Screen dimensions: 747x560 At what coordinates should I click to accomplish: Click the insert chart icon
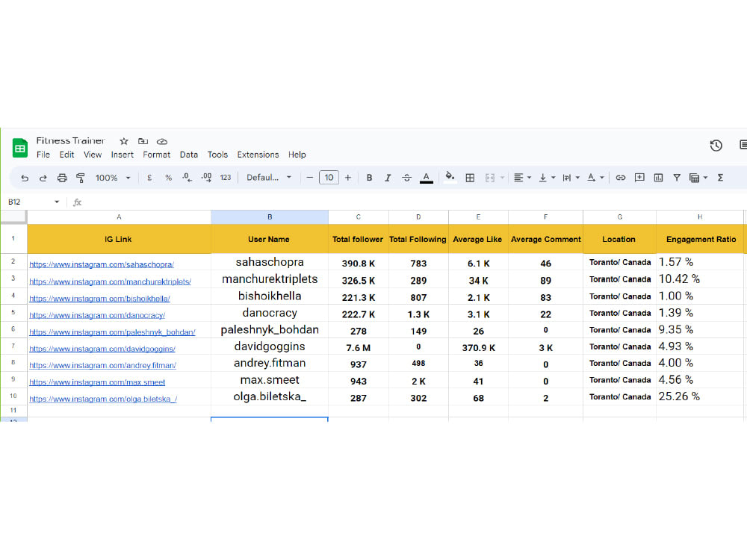[658, 178]
